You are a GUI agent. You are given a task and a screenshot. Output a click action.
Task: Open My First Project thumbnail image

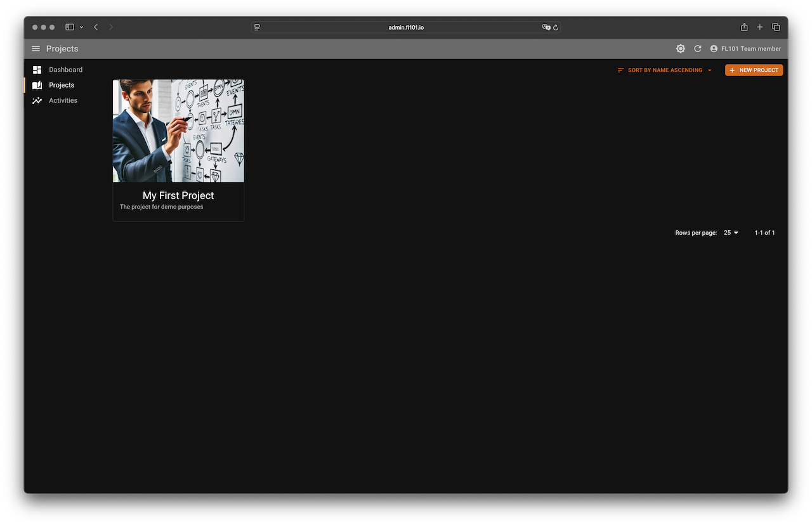click(178, 131)
